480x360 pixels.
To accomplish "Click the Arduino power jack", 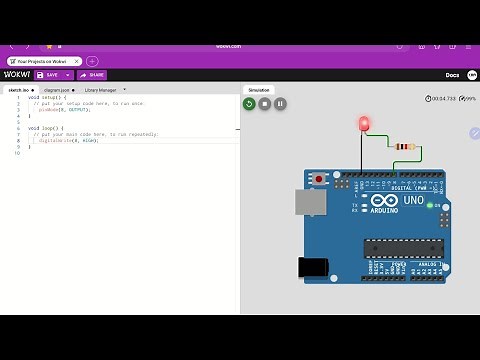I will [x=313, y=267].
